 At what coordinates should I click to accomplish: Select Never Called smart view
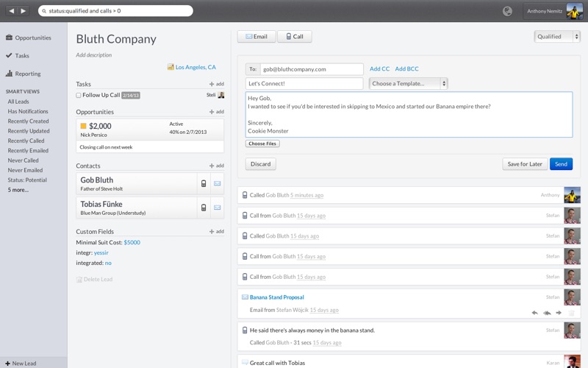click(23, 160)
